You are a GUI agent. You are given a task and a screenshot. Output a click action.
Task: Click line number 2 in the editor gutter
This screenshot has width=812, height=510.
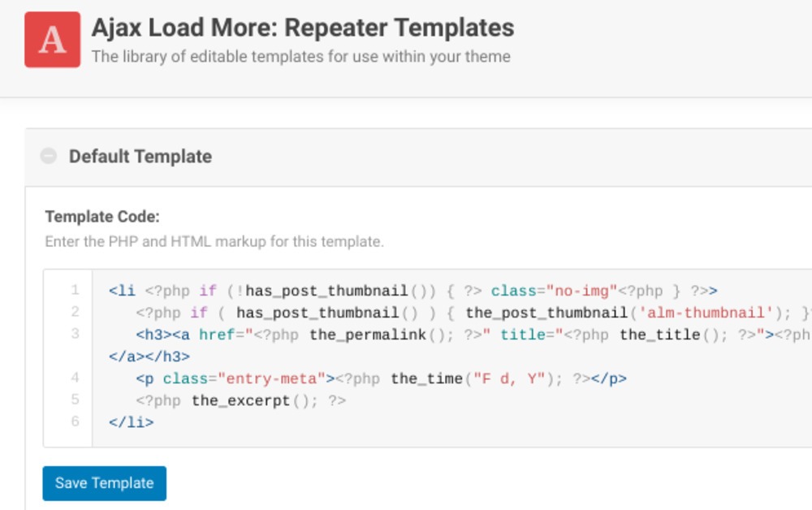pos(75,312)
